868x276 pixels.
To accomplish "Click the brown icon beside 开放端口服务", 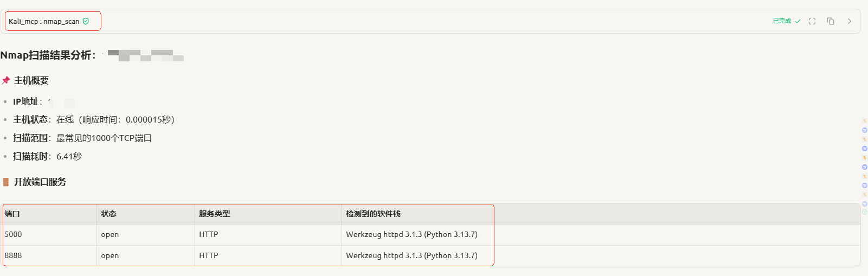I will [x=6, y=182].
